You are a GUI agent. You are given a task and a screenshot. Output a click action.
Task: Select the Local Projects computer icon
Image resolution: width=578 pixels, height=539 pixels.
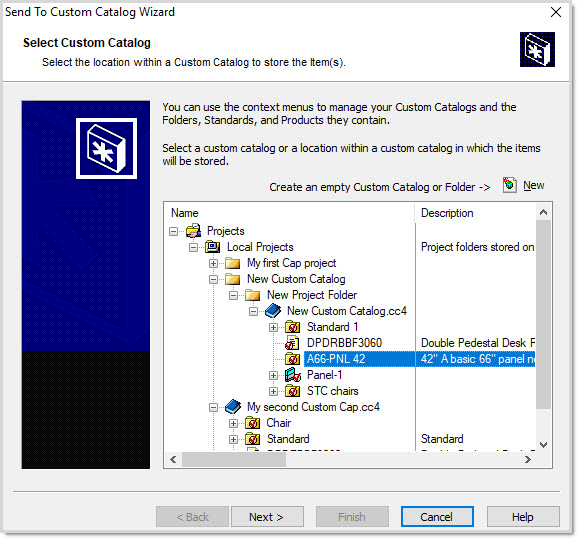point(213,247)
